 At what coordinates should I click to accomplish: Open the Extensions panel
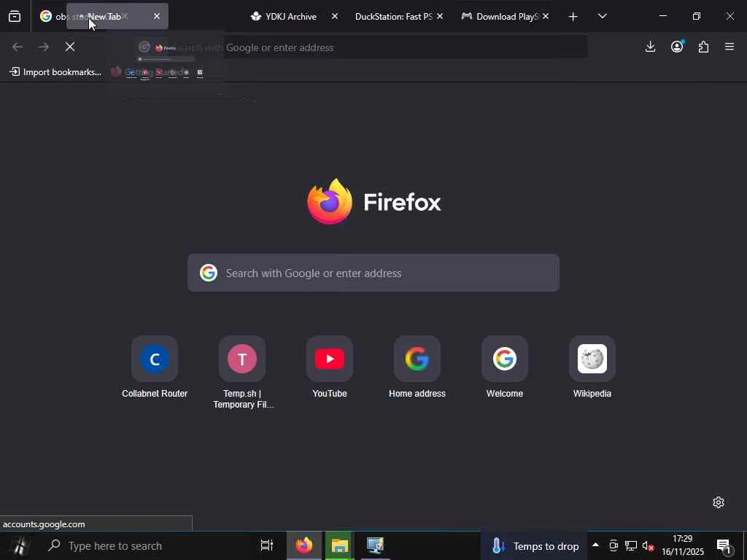(x=703, y=47)
